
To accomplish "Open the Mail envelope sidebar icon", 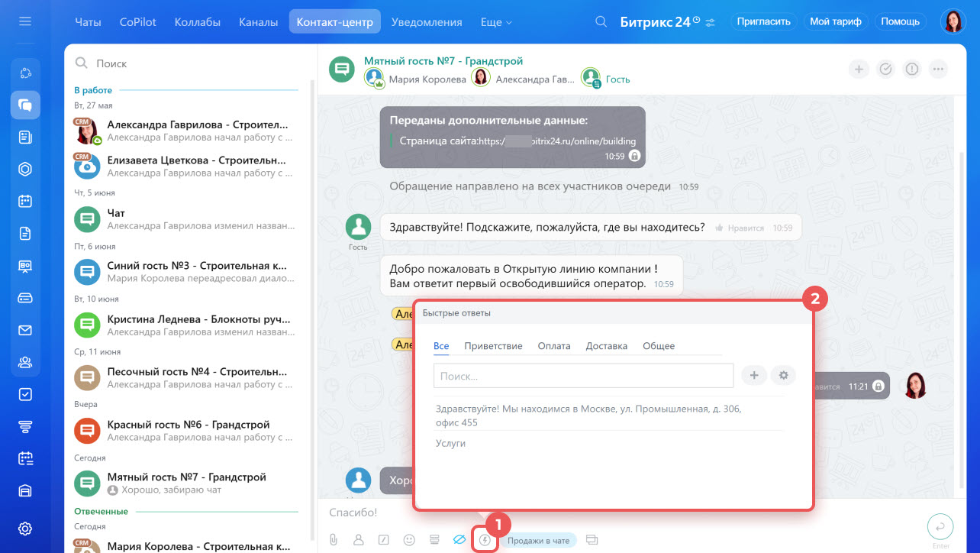I will point(25,330).
